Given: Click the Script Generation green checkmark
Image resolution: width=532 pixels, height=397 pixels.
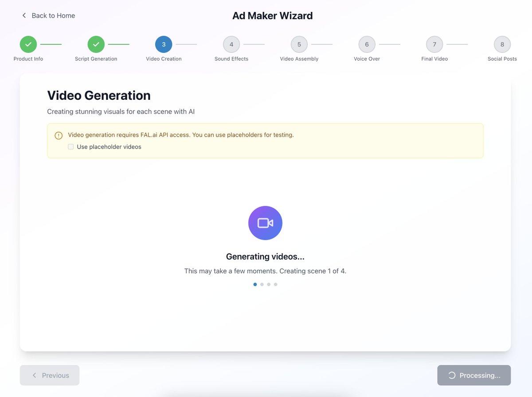Looking at the screenshot, I should [x=96, y=44].
